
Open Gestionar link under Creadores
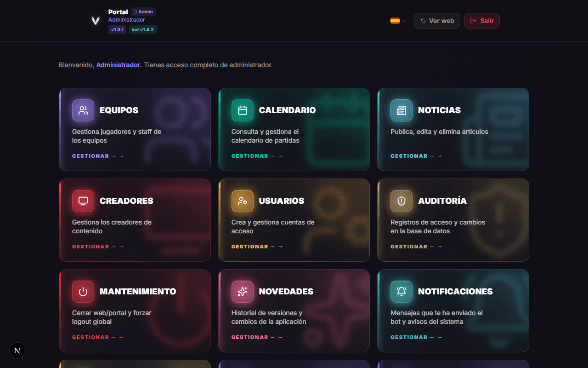[98, 247]
